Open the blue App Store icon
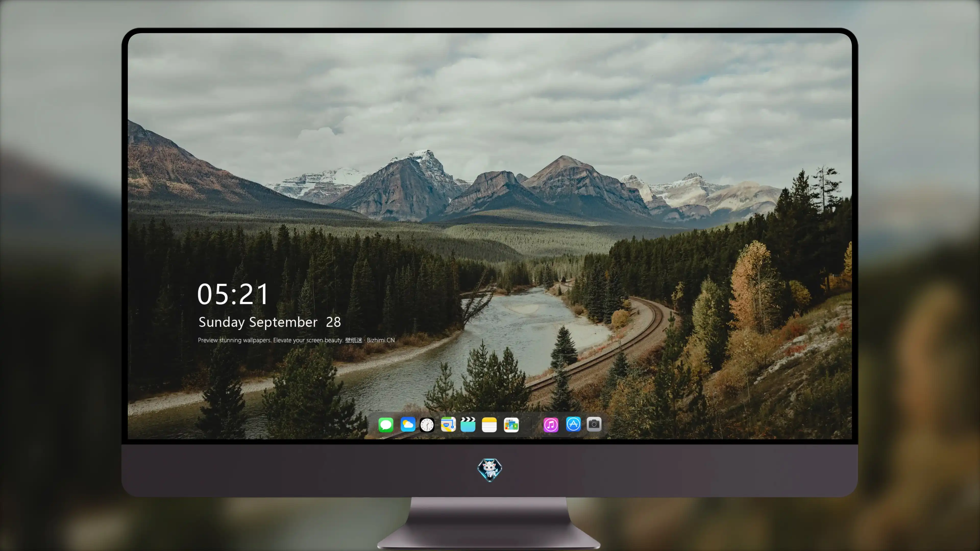Screen dimensions: 980x551 coord(573,424)
